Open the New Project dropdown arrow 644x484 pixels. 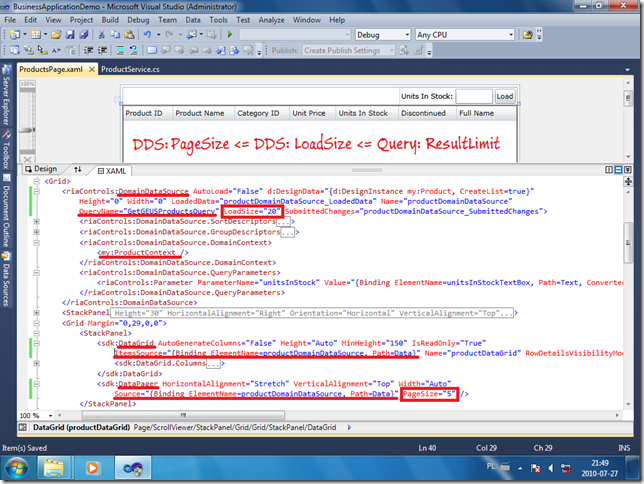[25, 35]
